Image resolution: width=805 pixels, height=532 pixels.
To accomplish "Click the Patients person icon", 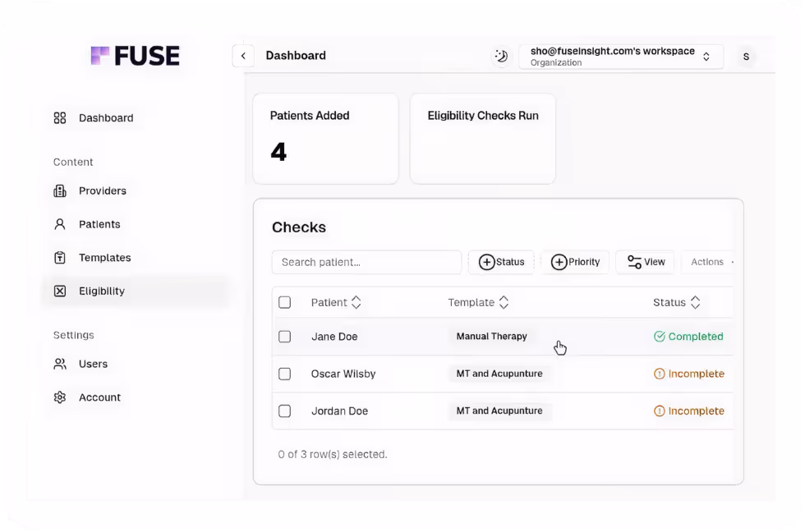I will click(x=60, y=224).
